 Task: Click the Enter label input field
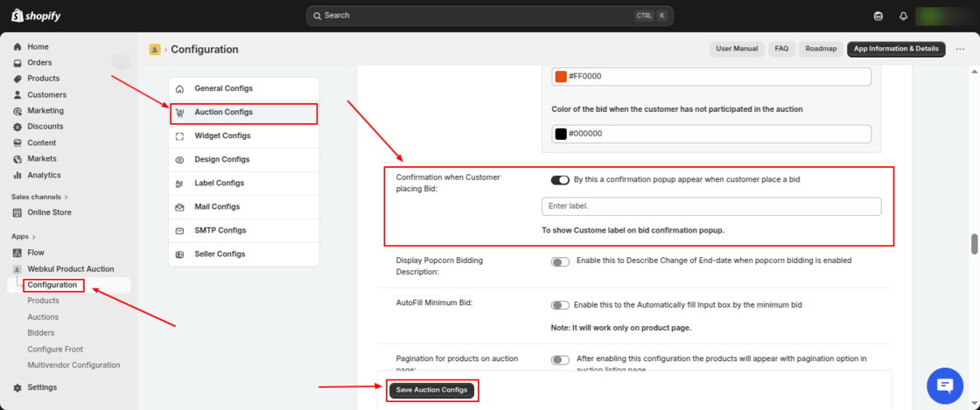coord(711,206)
